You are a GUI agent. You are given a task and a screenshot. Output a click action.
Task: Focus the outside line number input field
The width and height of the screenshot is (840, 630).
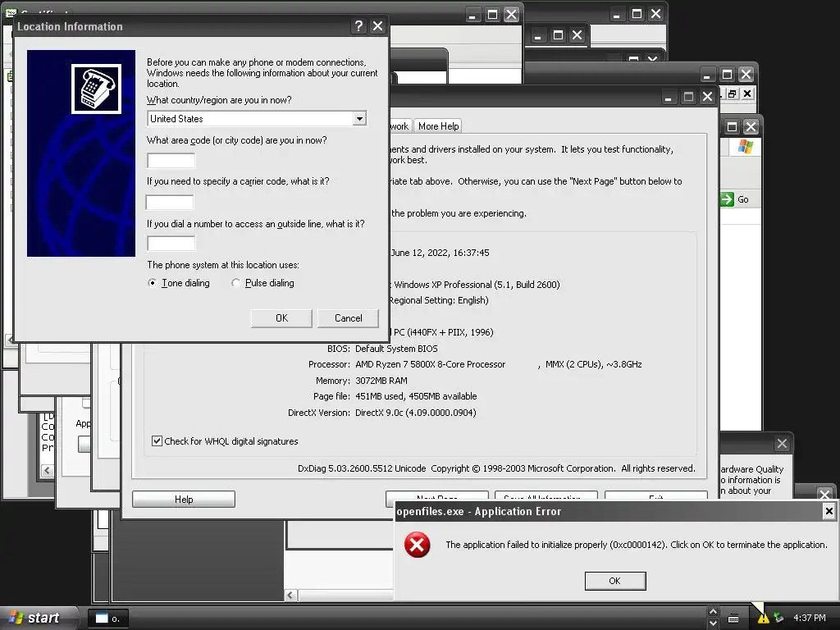pos(171,243)
